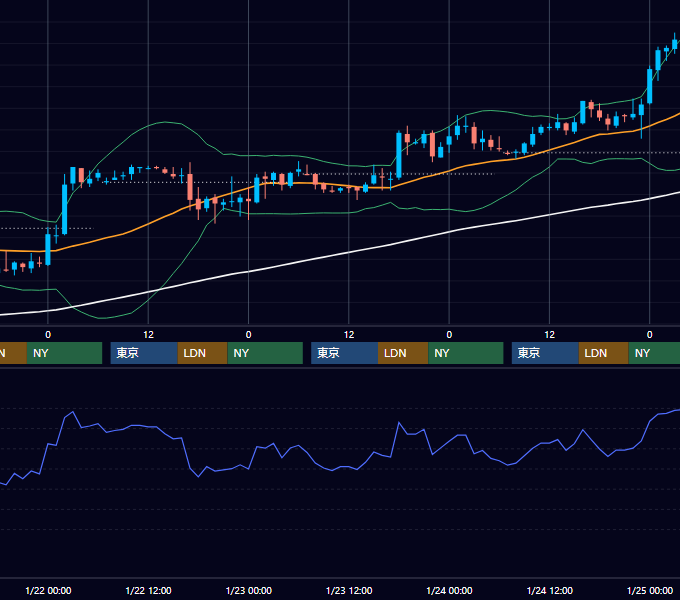
Task: Click hour label 0 above 1/23 00:00
Action: point(248,335)
